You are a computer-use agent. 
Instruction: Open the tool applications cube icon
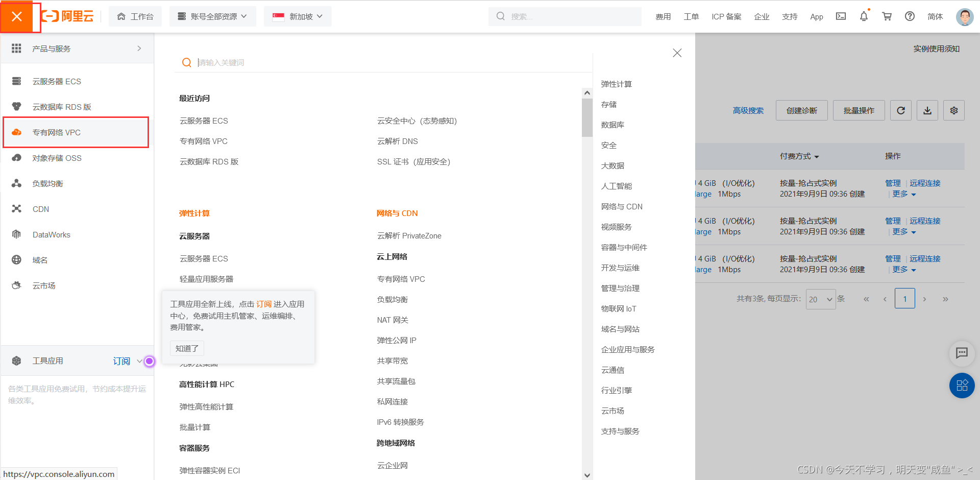pos(16,361)
